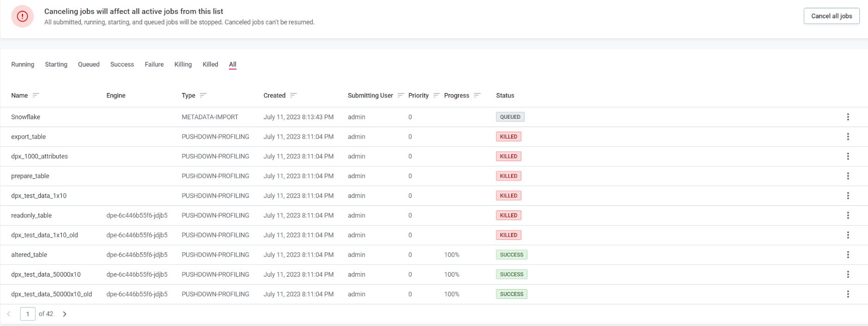This screenshot has height=326, width=868.
Task: Open actions menu for altered_table job
Action: [847, 255]
